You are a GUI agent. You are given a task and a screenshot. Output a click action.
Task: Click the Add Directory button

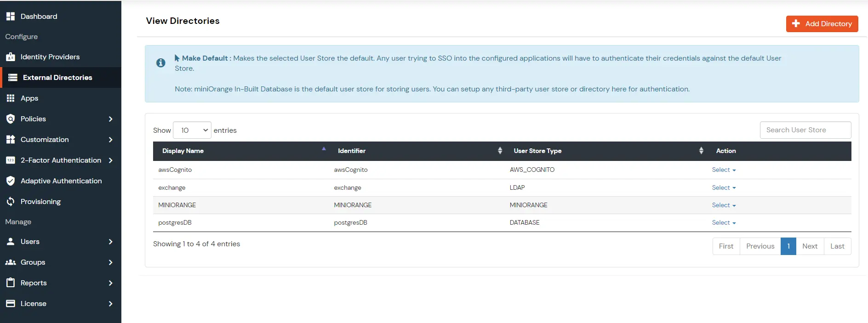[x=822, y=24]
